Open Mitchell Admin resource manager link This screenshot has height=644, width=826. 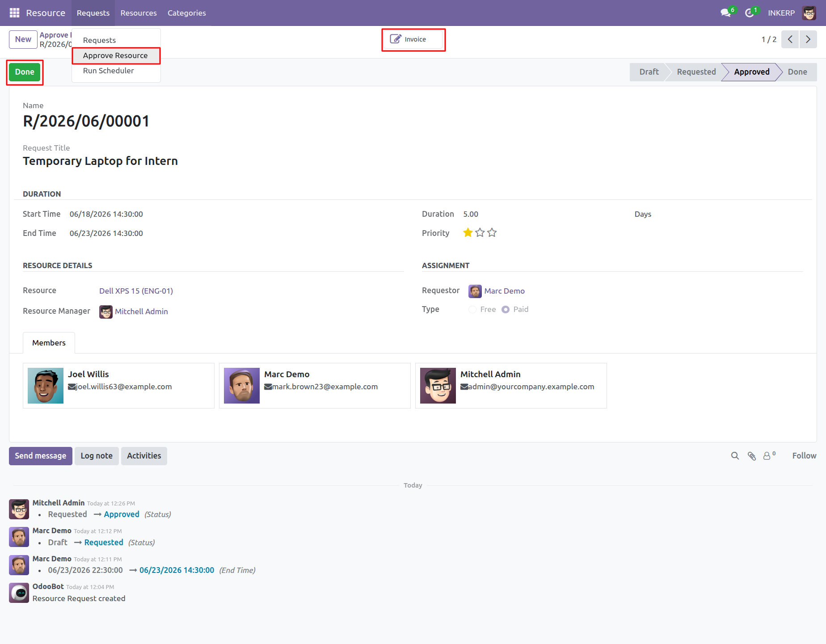pos(141,311)
